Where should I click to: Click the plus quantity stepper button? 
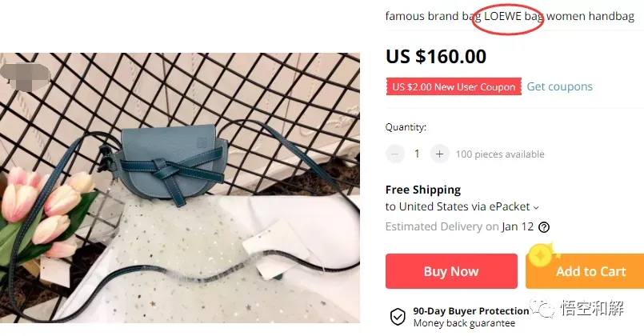coord(439,154)
